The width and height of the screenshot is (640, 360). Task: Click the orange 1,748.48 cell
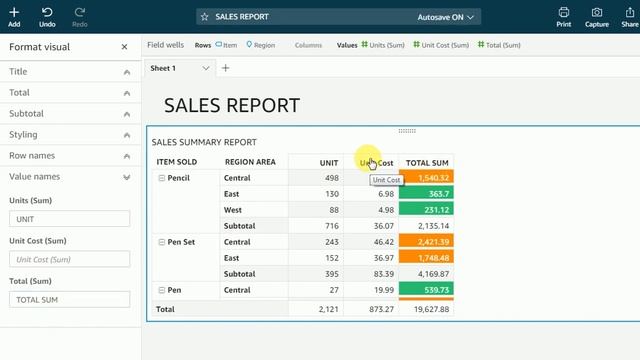coord(426,258)
